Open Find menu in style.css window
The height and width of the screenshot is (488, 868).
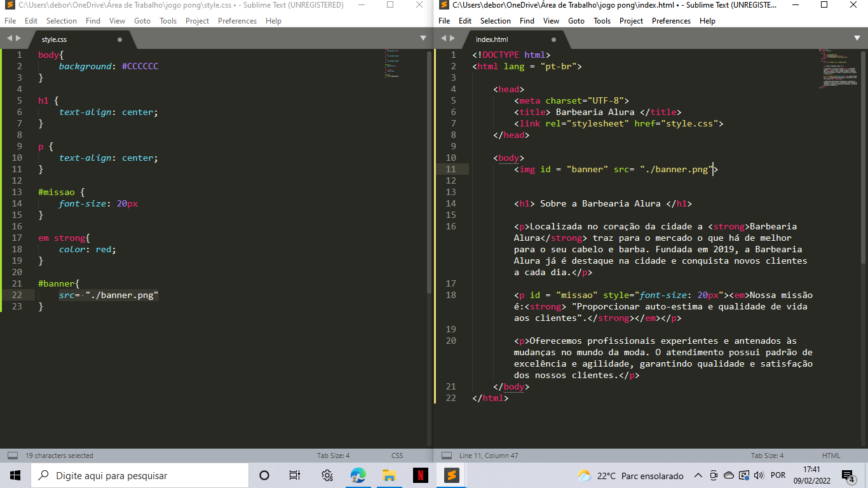coord(93,20)
